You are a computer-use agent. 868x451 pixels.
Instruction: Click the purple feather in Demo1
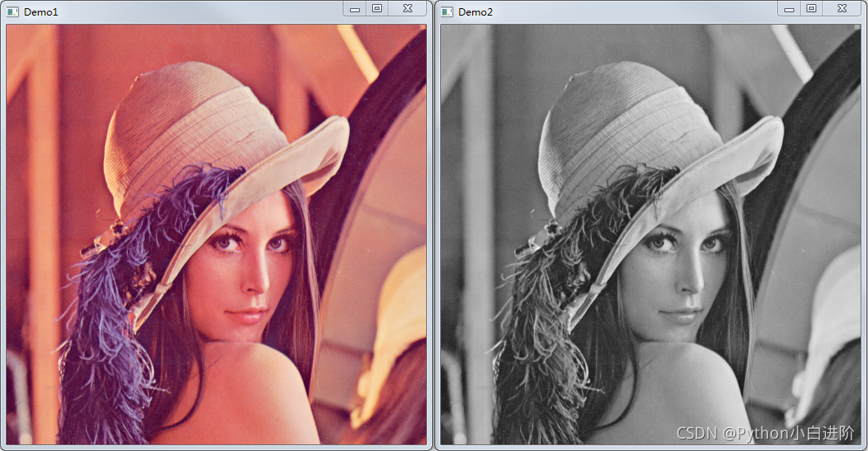coord(102,328)
